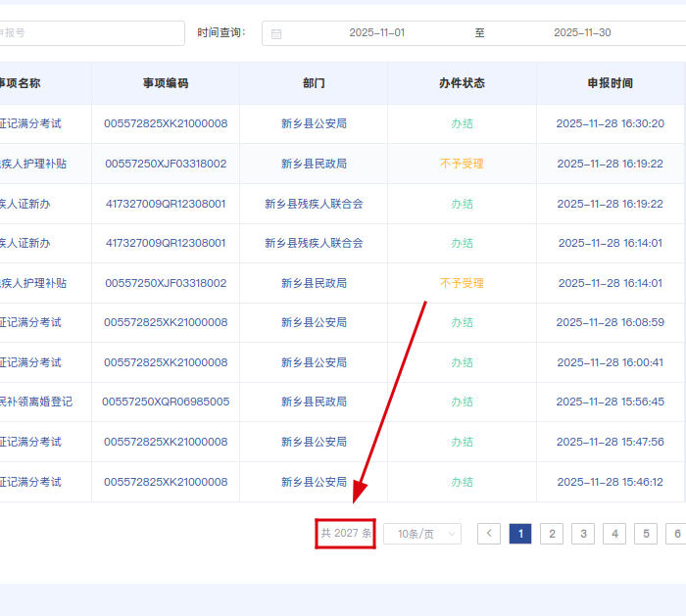Click the 事项编码 column header

point(166,83)
